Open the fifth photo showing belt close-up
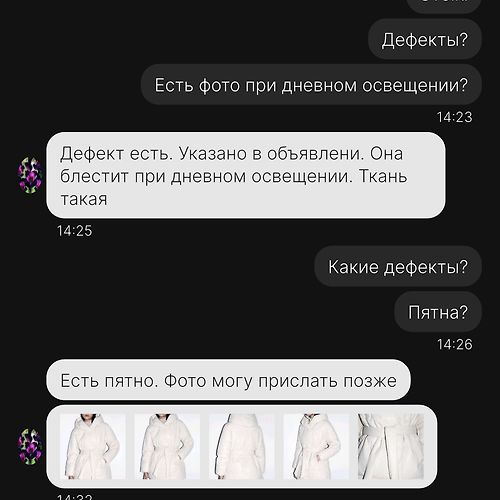 (391, 447)
